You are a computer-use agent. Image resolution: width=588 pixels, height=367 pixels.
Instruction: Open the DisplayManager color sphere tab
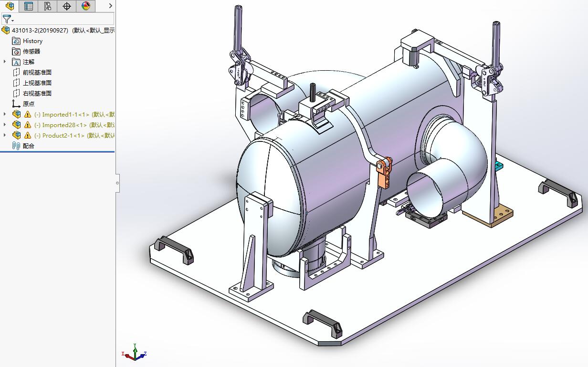(86, 6)
